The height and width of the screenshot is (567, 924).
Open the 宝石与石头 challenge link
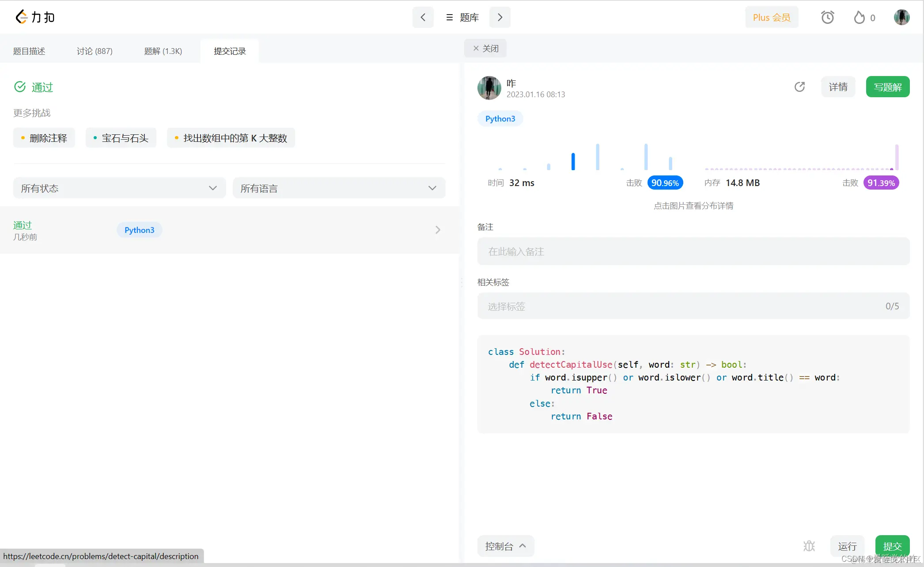pyautogui.click(x=121, y=138)
